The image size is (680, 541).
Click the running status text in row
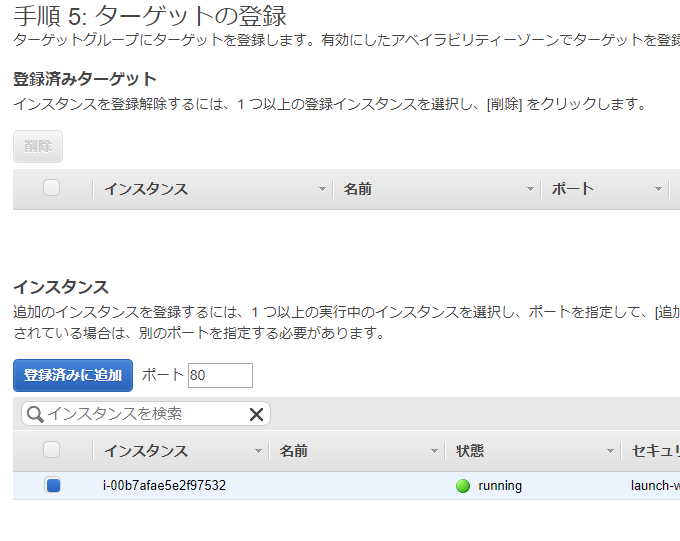click(x=500, y=486)
